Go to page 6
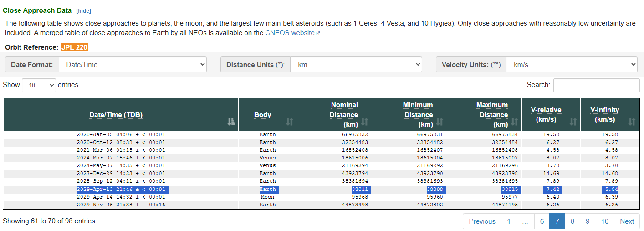Image resolution: width=644 pixels, height=231 pixels. coord(542,221)
